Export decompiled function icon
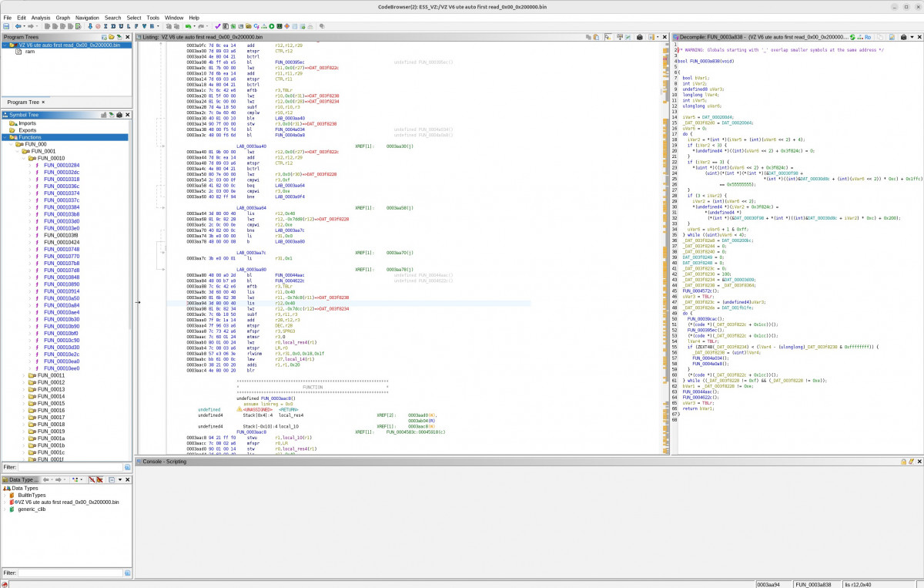This screenshot has height=588, width=924. coord(892,36)
